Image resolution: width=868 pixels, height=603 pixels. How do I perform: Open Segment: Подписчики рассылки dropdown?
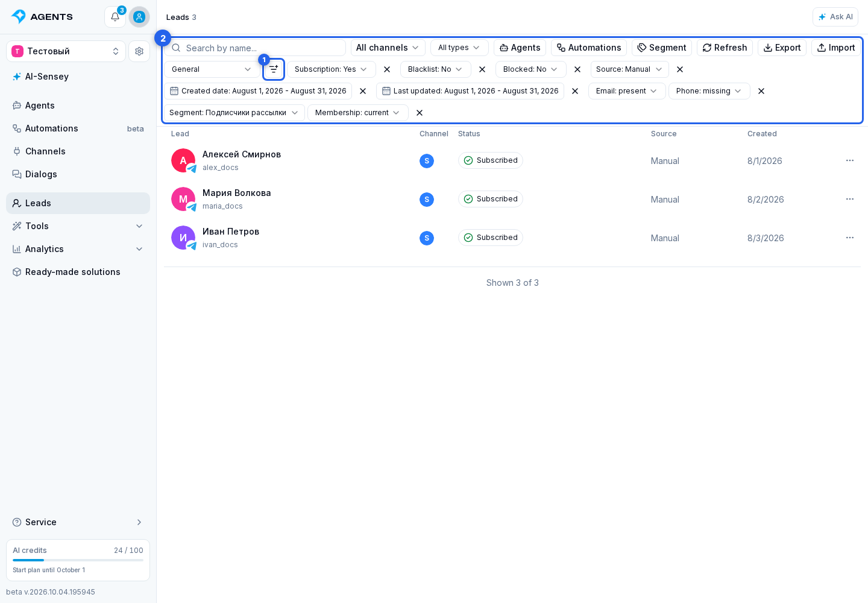[x=234, y=113]
